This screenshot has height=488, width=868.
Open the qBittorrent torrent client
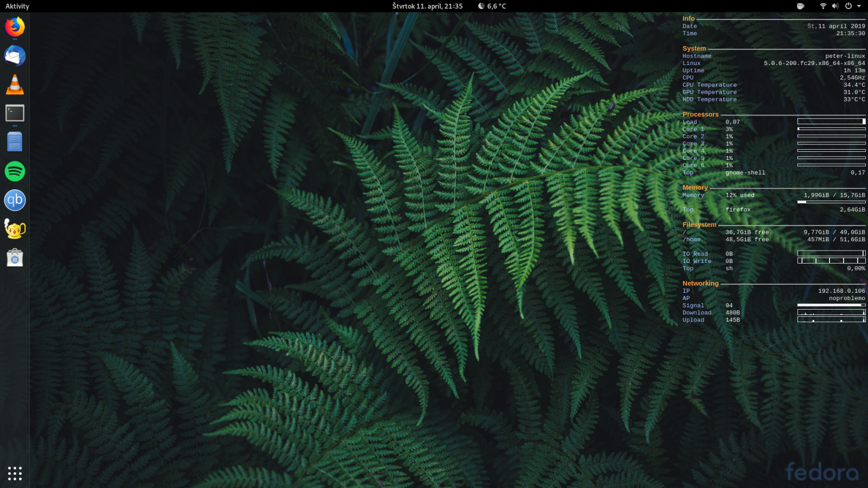click(x=15, y=200)
